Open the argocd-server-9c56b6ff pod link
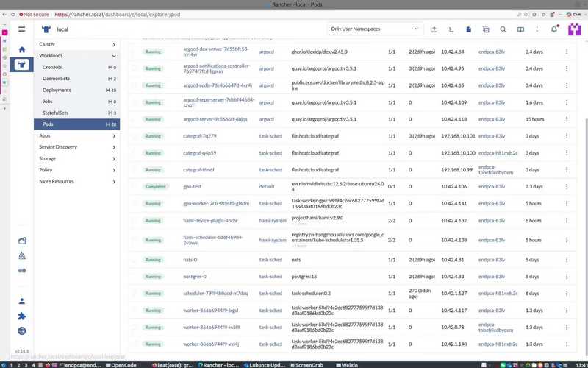Screen dimensions: 588x368 [x=215, y=119]
